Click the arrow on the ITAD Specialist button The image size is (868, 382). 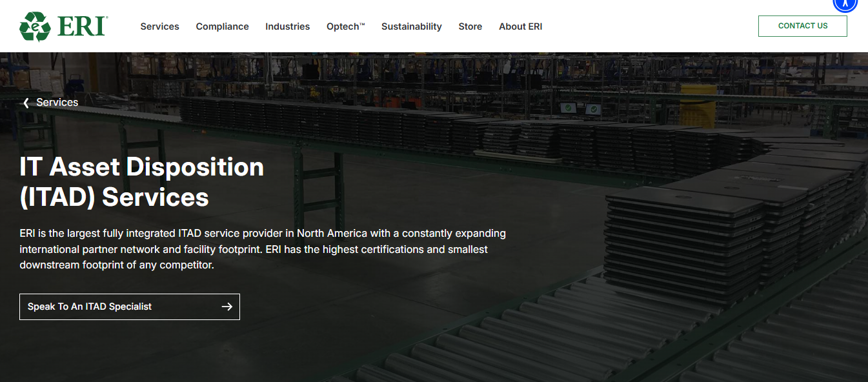point(227,307)
